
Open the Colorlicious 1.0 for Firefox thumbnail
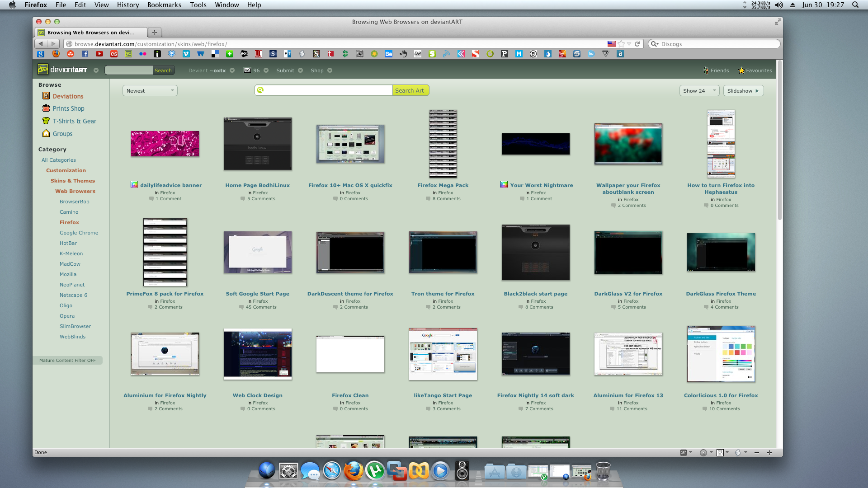click(x=721, y=354)
